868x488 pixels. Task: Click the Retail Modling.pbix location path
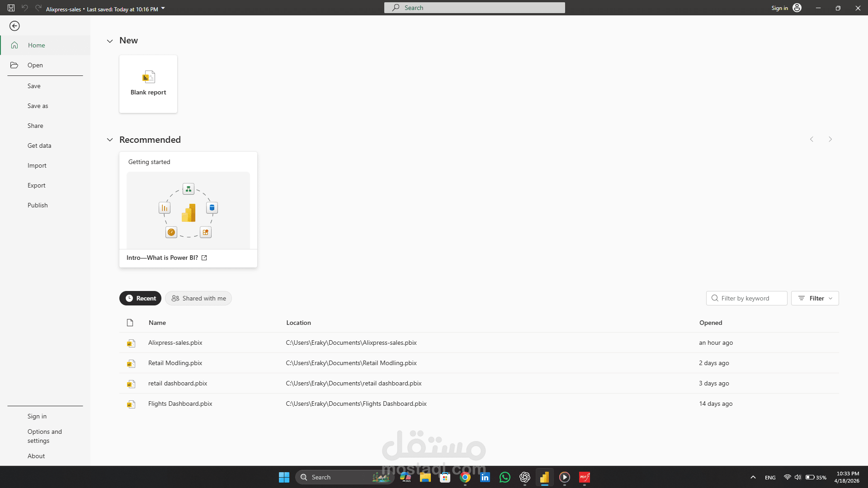click(x=351, y=363)
